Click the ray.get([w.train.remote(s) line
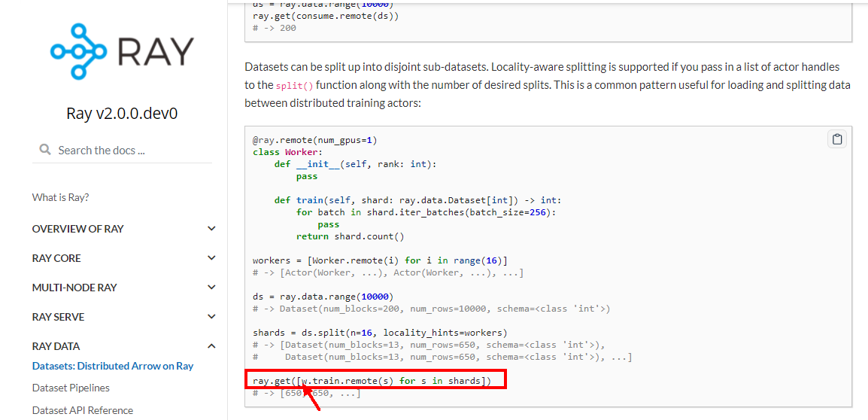This screenshot has width=868, height=420. tap(372, 381)
